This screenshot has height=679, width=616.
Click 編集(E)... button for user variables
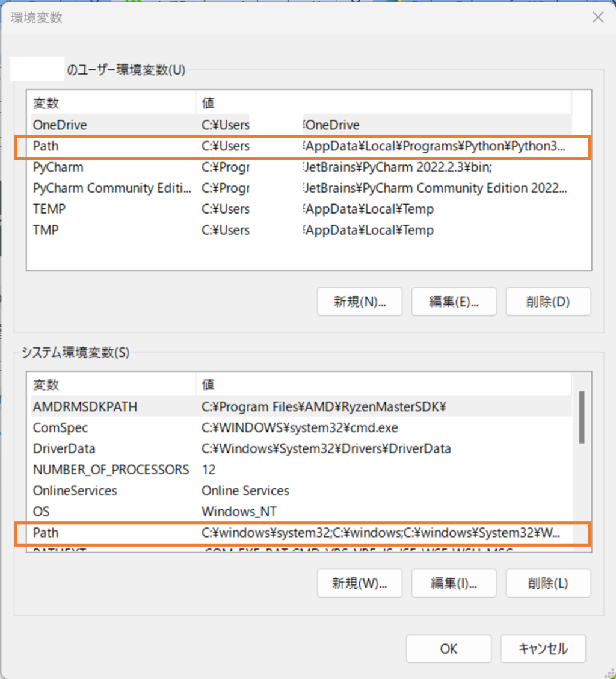(x=454, y=302)
